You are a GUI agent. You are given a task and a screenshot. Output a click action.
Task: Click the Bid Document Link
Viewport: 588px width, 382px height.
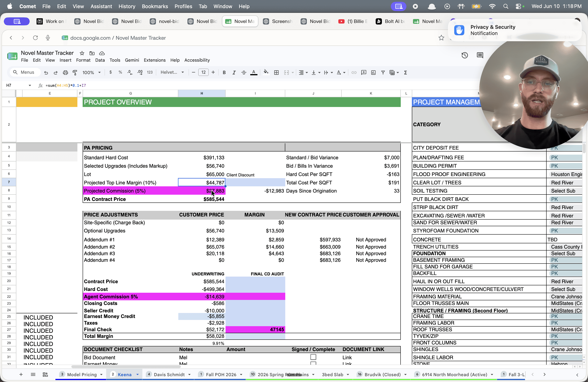tap(347, 357)
